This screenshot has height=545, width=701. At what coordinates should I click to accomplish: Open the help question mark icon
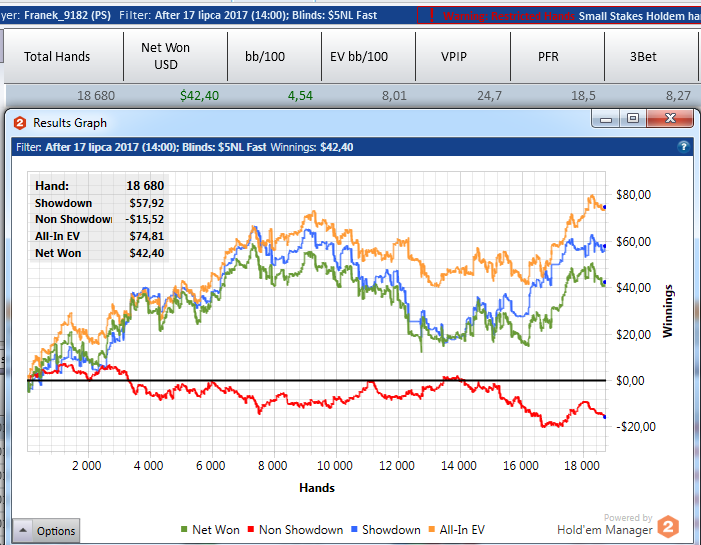point(683,147)
